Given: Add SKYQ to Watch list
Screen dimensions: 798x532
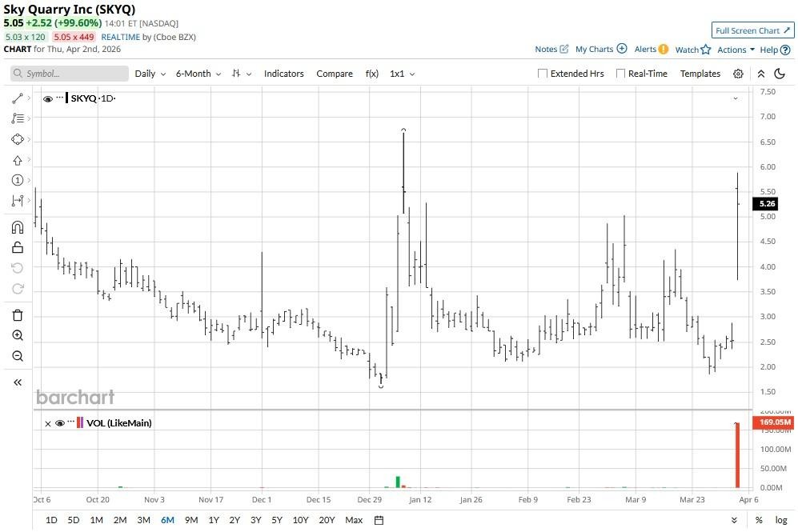Looking at the screenshot, I should pyautogui.click(x=692, y=50).
